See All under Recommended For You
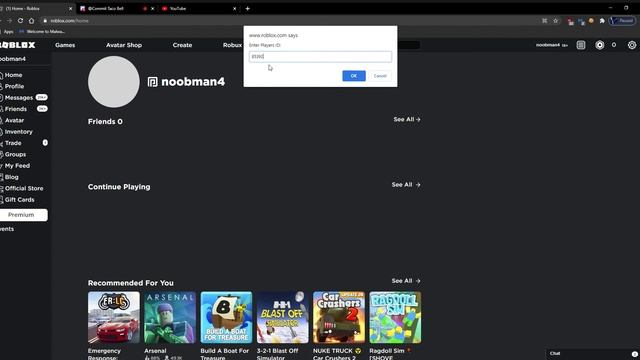The width and height of the screenshot is (640, 360). click(406, 281)
